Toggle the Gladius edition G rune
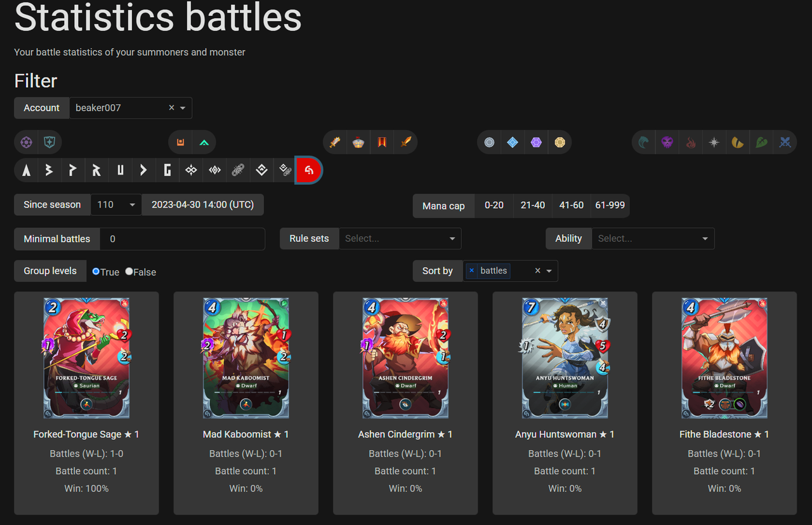Screen dimensions: 812x525 (167, 170)
